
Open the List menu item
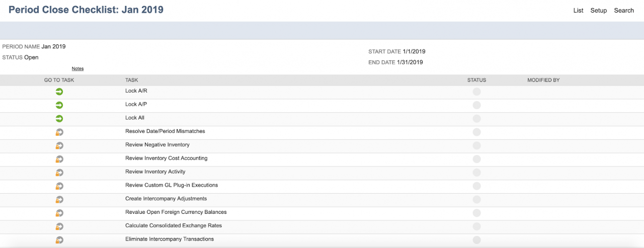pyautogui.click(x=578, y=11)
